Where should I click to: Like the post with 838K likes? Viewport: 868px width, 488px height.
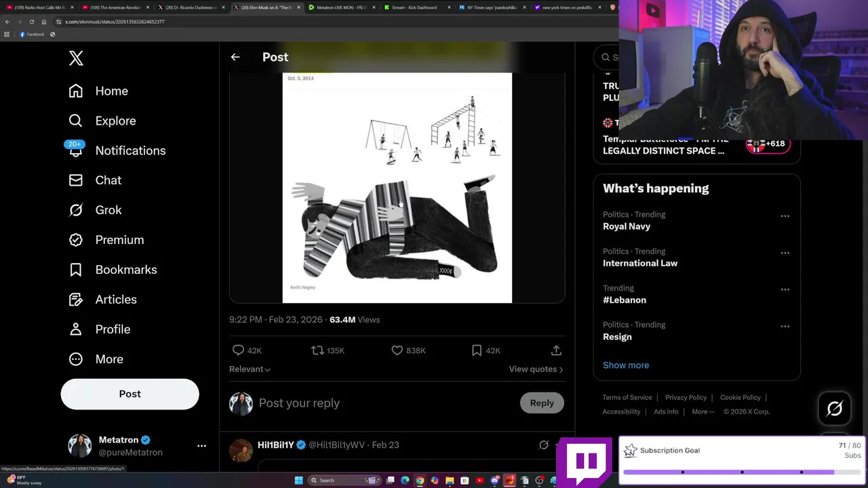point(397,350)
